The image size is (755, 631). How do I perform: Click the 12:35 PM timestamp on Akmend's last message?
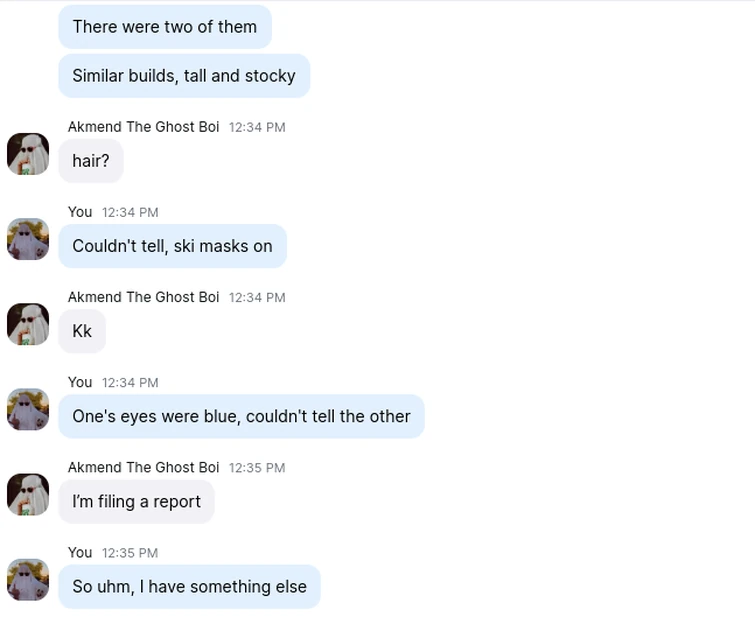tap(257, 468)
